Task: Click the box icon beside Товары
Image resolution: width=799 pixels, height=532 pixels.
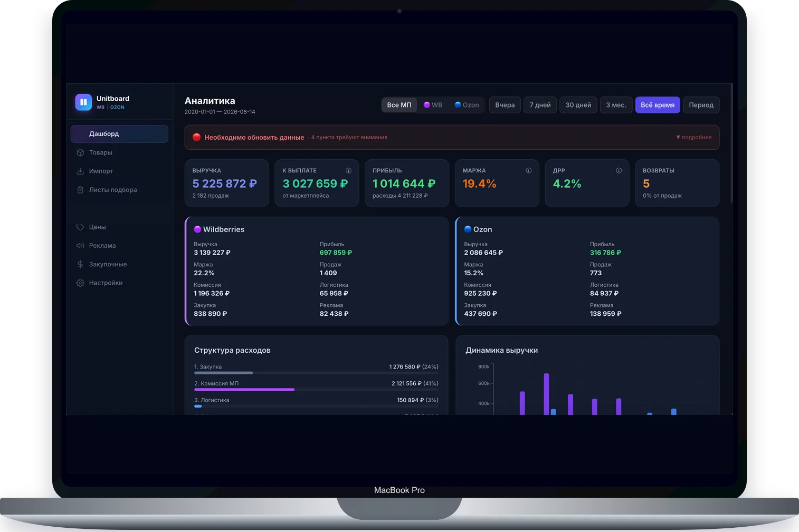Action: click(80, 152)
